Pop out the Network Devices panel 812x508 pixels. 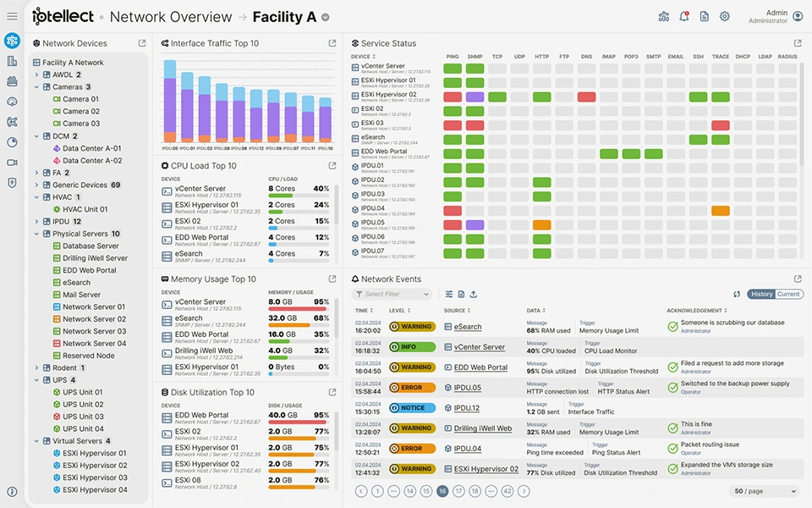142,43
